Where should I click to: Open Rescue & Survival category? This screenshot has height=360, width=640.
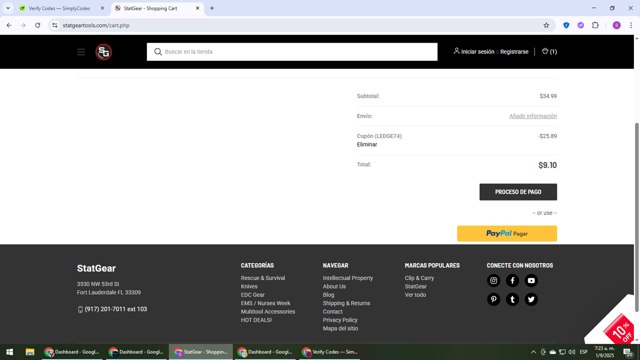[263, 278]
